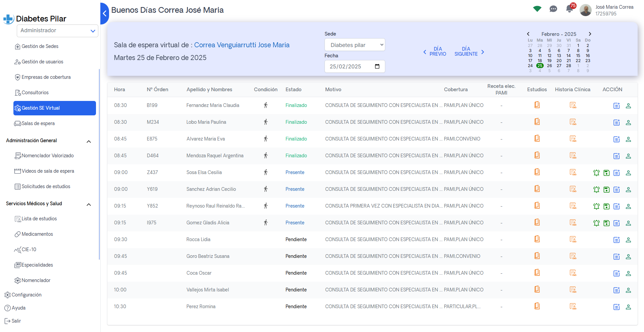Go to next month in the calendar
This screenshot has height=332, width=644.
[590, 34]
